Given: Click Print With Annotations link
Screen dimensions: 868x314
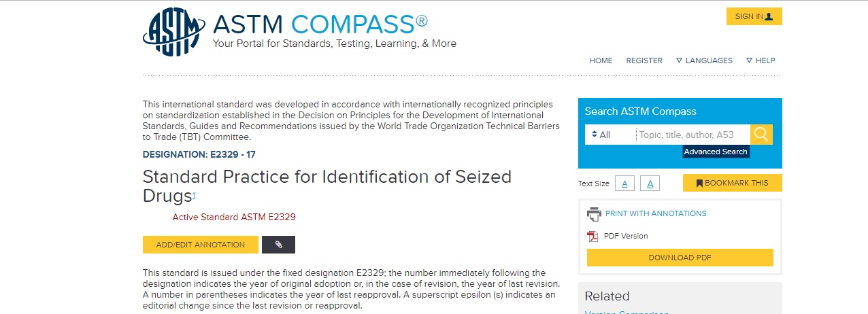Looking at the screenshot, I should (656, 213).
